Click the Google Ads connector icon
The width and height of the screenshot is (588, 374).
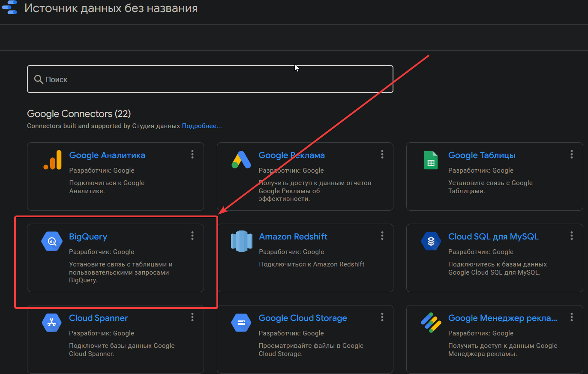[x=241, y=159]
